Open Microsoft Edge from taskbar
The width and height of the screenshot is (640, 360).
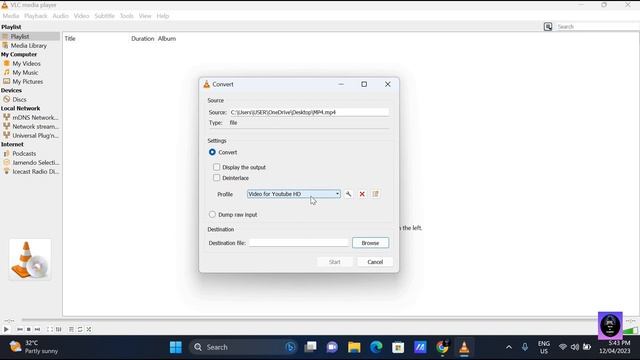pos(376,347)
